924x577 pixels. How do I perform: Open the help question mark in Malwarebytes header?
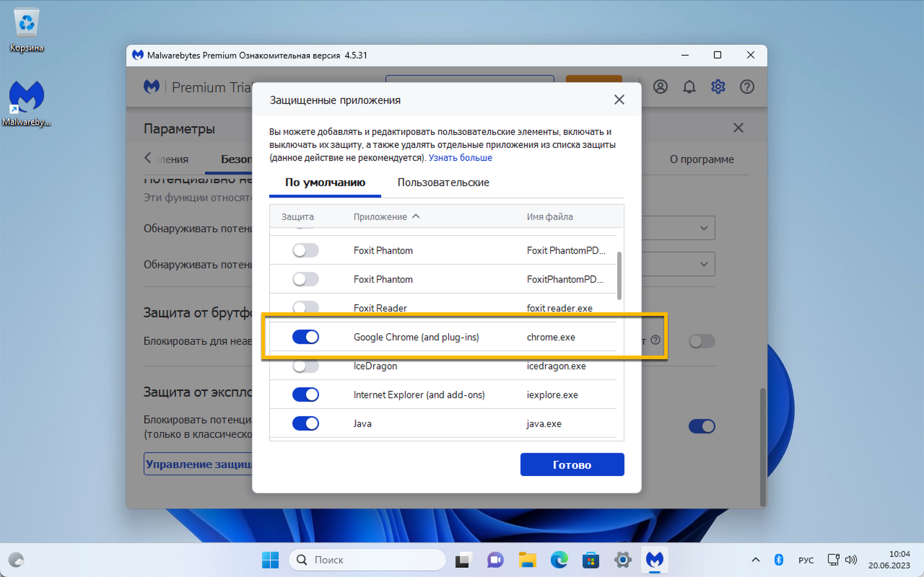[747, 87]
